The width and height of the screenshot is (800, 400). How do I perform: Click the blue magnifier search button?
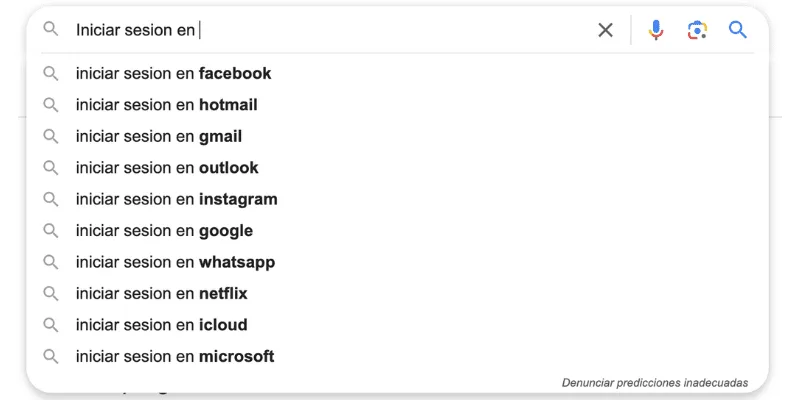[x=738, y=30]
